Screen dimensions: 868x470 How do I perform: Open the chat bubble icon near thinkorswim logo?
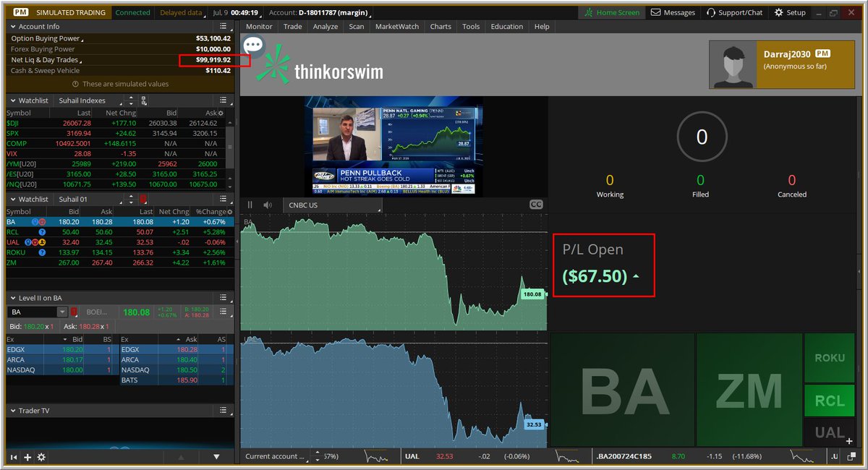pyautogui.click(x=253, y=46)
